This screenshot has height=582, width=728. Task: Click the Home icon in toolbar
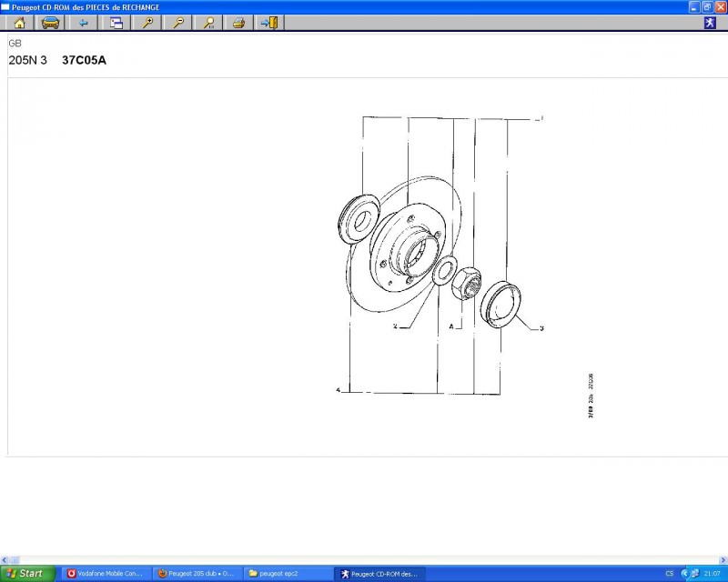coord(19,23)
